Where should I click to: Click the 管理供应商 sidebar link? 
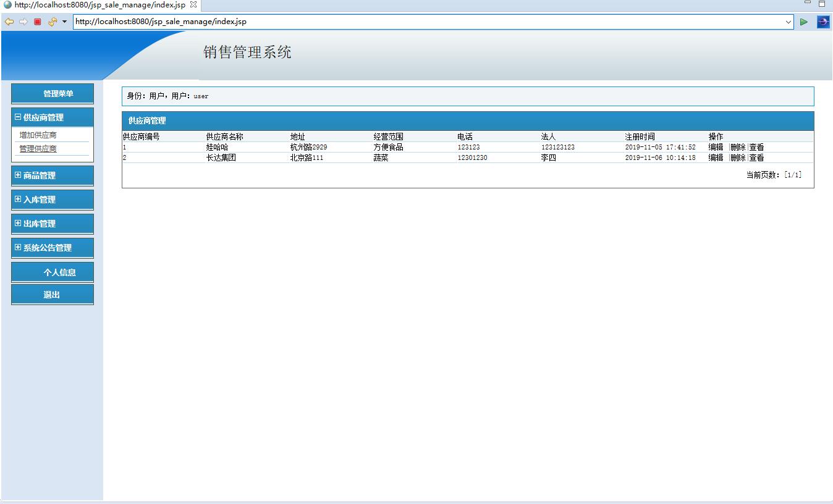pos(37,148)
